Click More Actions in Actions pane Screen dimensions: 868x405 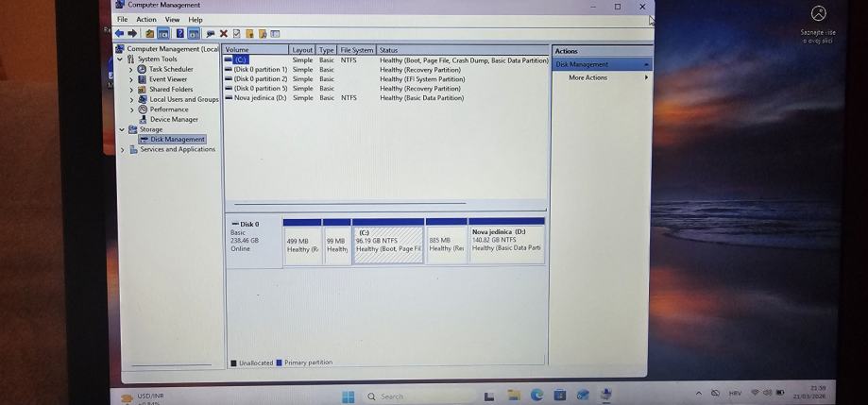pos(587,78)
